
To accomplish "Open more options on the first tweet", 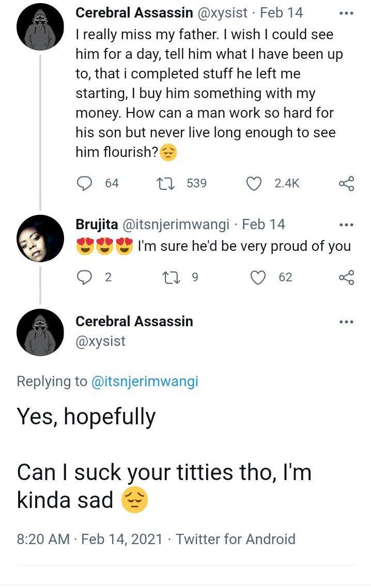I will coord(346,13).
